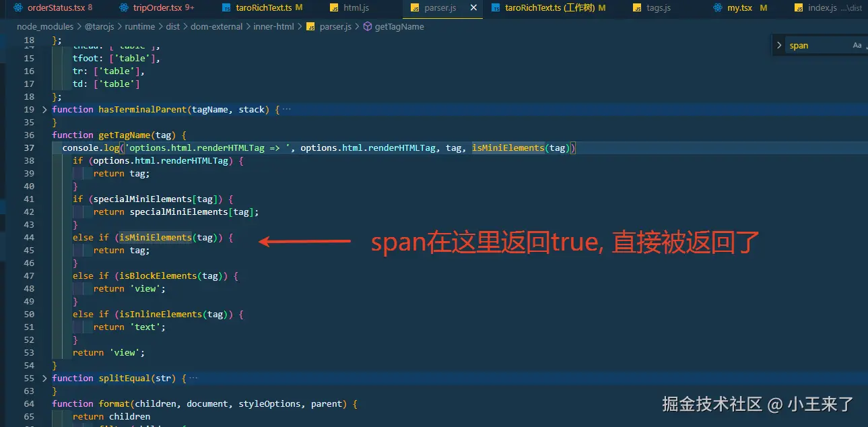Expand folded hasTerminalParent body via the ellipsis

(287, 108)
